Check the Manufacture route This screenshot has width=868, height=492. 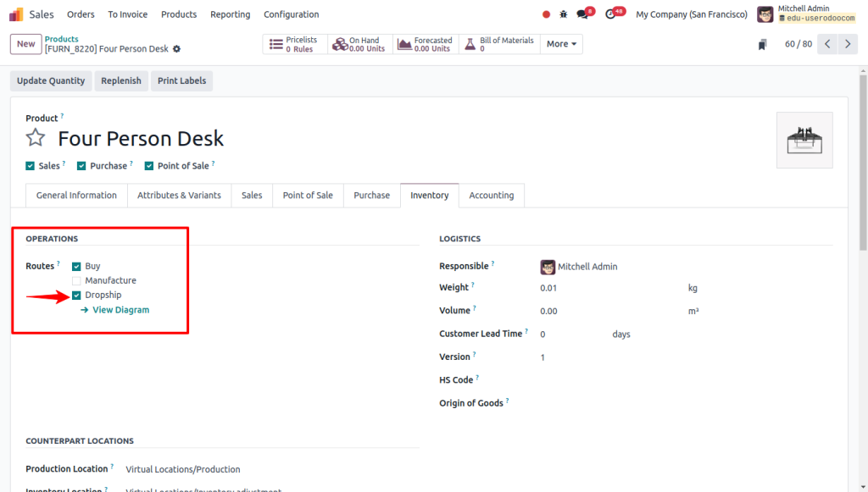[x=76, y=281]
